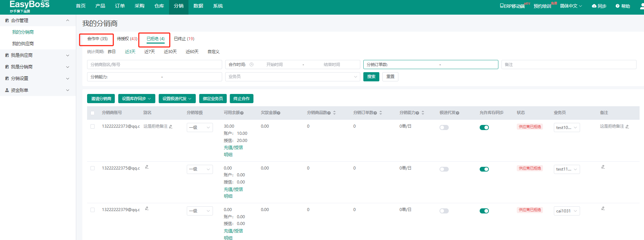This screenshot has height=240, width=644.
Task: Click the phone icon next to ERP移动端
Action: point(501,6)
